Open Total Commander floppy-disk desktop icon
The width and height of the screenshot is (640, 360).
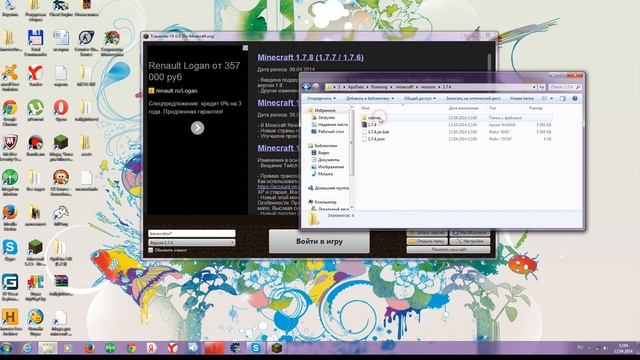(36, 38)
